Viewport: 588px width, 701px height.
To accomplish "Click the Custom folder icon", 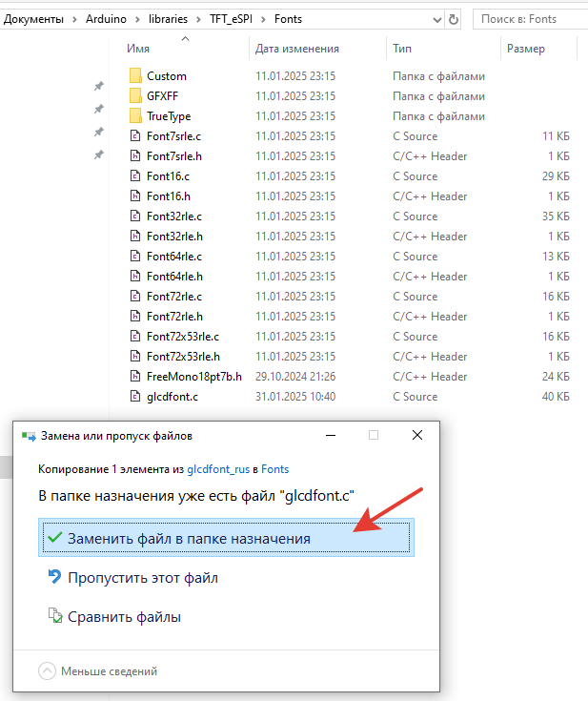I will (x=135, y=76).
